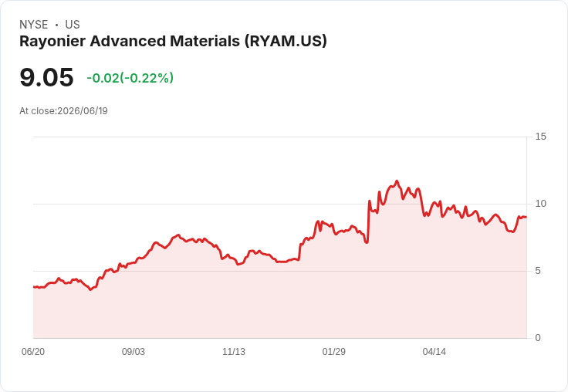Screen dimensions: 568x392
Task: Click the Rayonier Advanced Materials (RYAM.US) title
Action: 173,41
